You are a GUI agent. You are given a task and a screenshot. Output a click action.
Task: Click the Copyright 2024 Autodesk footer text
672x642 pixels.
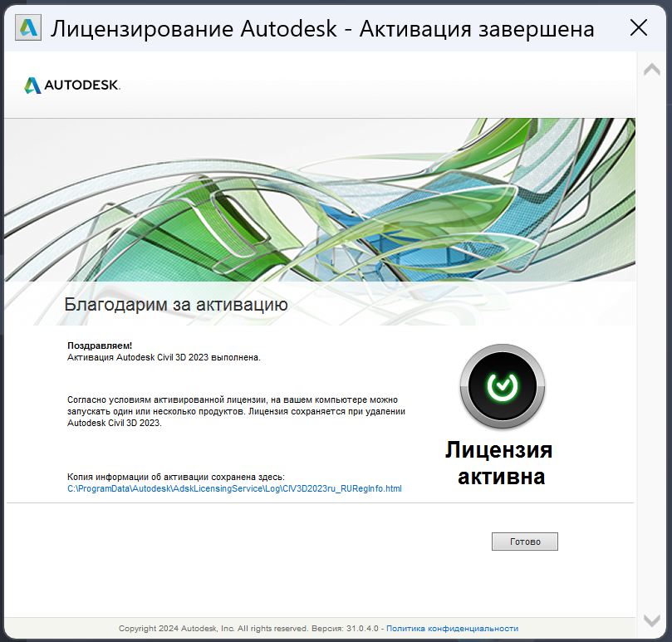point(213,628)
